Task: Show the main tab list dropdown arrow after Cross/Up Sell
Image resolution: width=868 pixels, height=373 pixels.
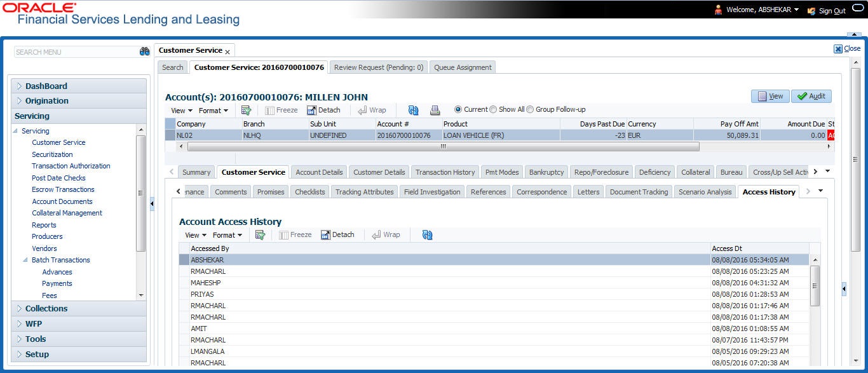Action: click(x=826, y=172)
